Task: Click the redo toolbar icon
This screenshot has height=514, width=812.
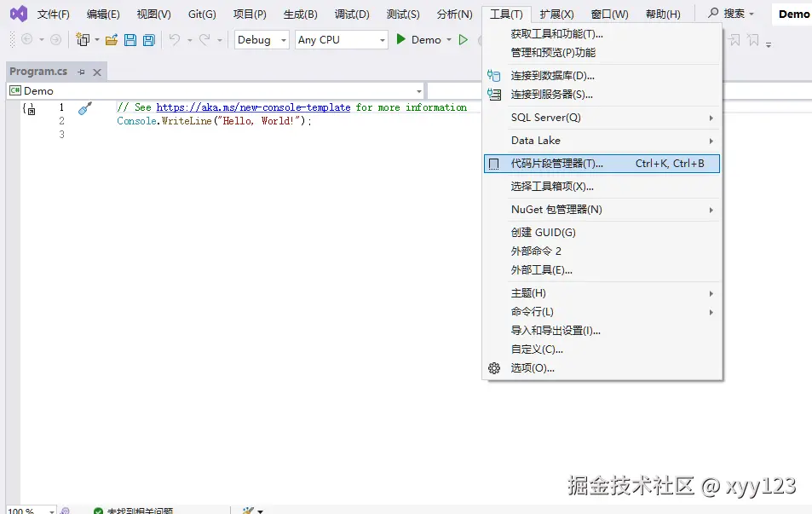Action: tap(205, 39)
